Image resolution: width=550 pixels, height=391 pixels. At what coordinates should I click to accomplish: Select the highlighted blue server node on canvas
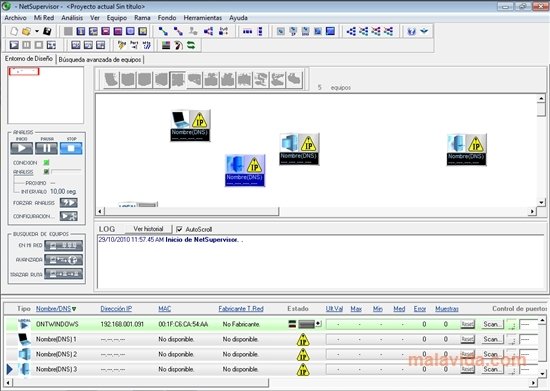pyautogui.click(x=245, y=170)
